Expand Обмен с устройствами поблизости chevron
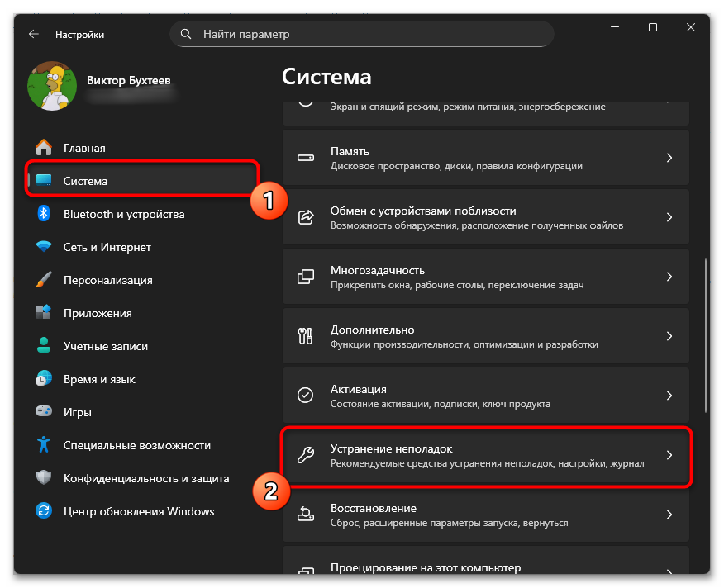This screenshot has width=724, height=588. 669,217
